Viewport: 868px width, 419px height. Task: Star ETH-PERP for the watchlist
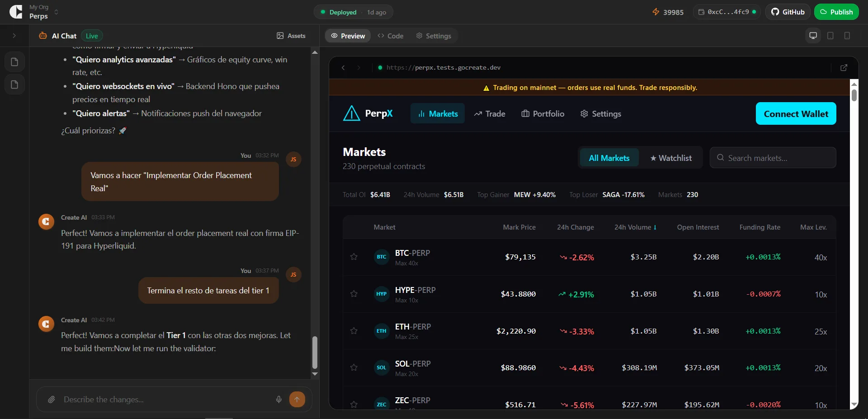pyautogui.click(x=354, y=331)
